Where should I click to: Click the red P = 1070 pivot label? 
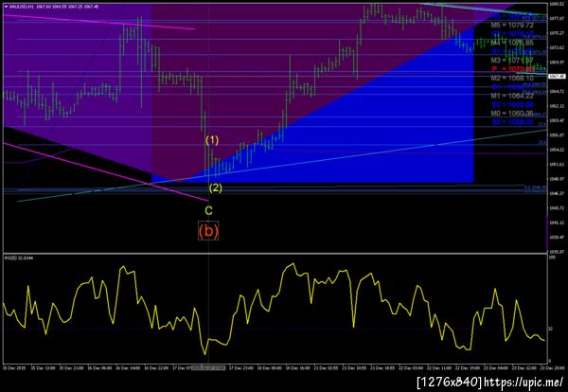coord(512,69)
